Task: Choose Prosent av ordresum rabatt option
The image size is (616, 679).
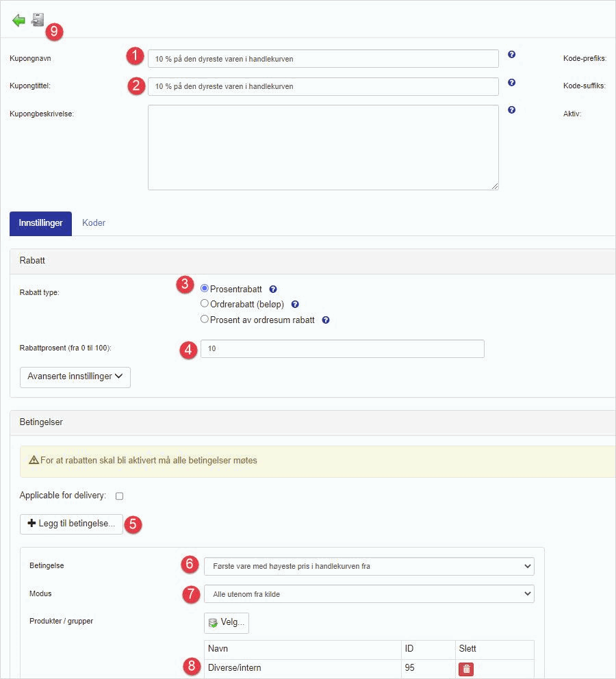Action: pyautogui.click(x=205, y=319)
